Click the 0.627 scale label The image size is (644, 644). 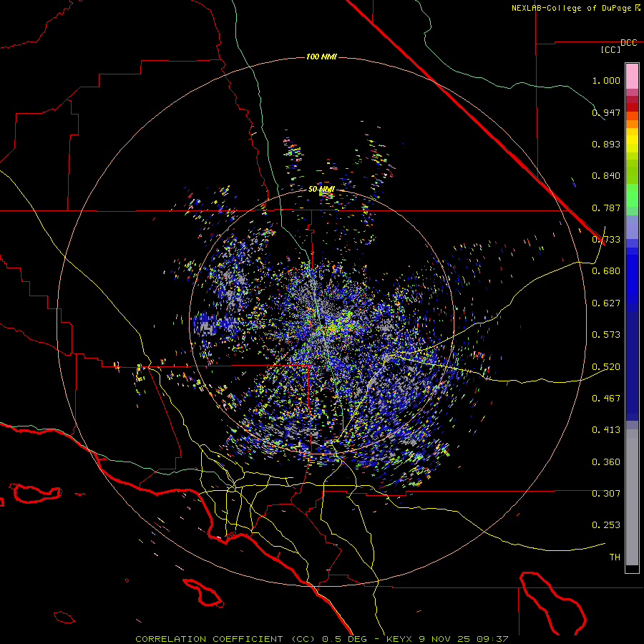tap(606, 303)
